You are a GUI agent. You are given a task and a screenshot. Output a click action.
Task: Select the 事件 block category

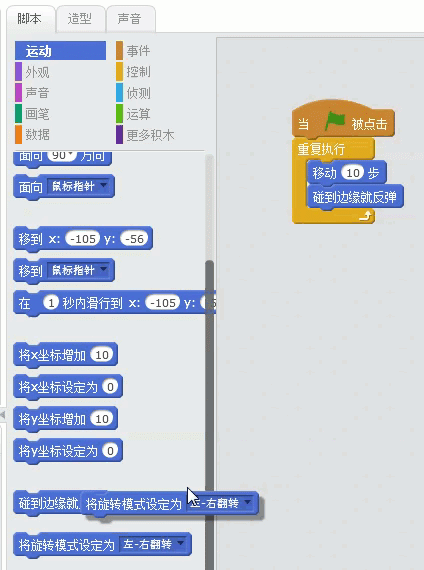click(138, 51)
